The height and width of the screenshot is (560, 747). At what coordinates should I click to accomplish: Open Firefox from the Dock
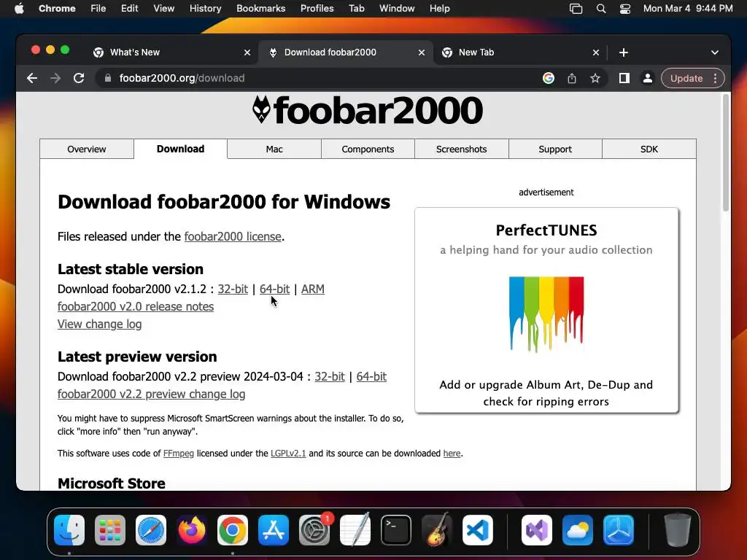click(x=192, y=530)
